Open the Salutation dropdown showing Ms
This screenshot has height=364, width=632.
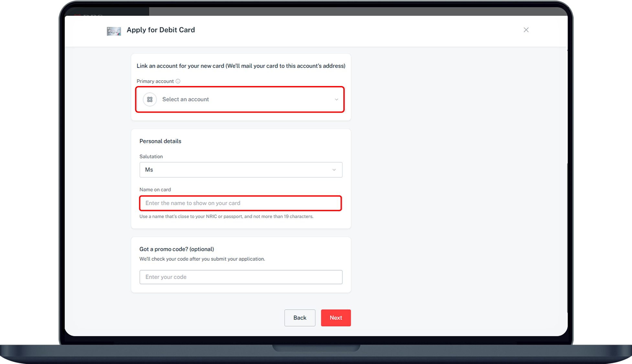pyautogui.click(x=240, y=170)
